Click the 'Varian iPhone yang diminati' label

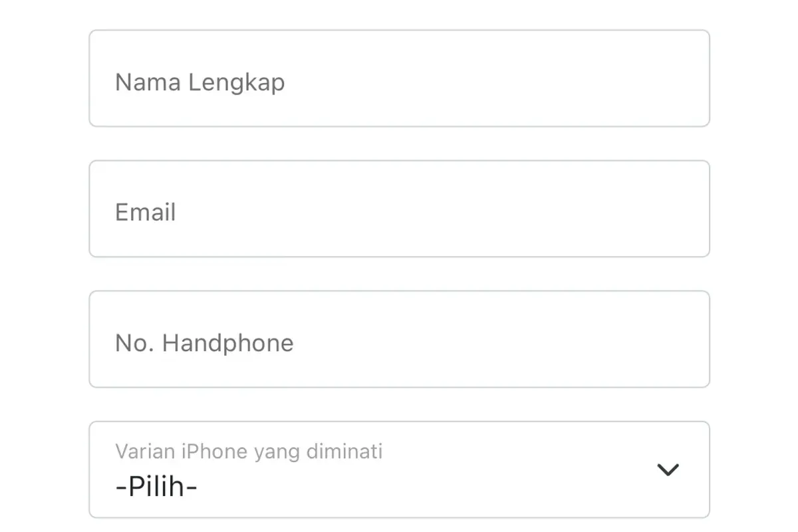pos(249,452)
